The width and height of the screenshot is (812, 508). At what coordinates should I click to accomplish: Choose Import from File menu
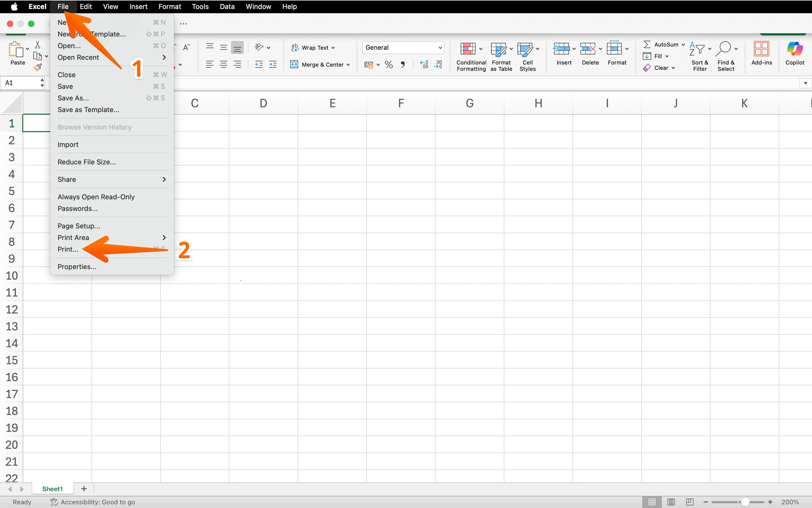112,145
